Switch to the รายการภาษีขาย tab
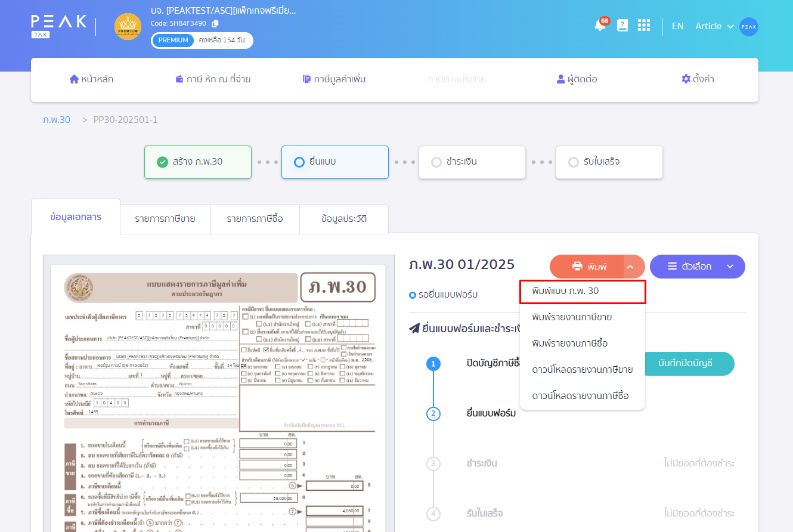793x532 pixels. pos(165,219)
